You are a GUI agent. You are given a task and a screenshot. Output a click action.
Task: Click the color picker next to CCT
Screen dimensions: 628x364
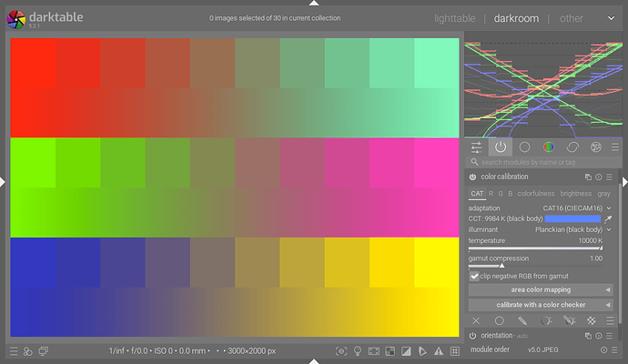[x=609, y=218]
